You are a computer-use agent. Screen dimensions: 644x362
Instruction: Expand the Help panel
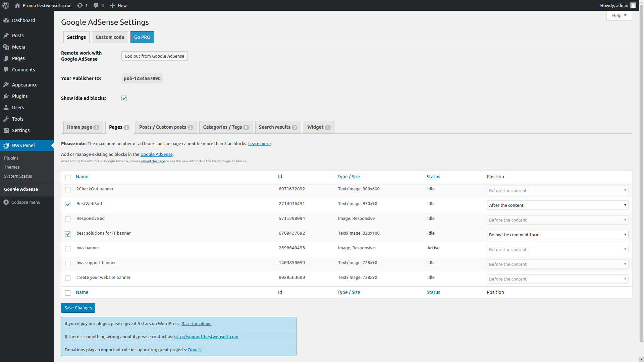coord(619,15)
